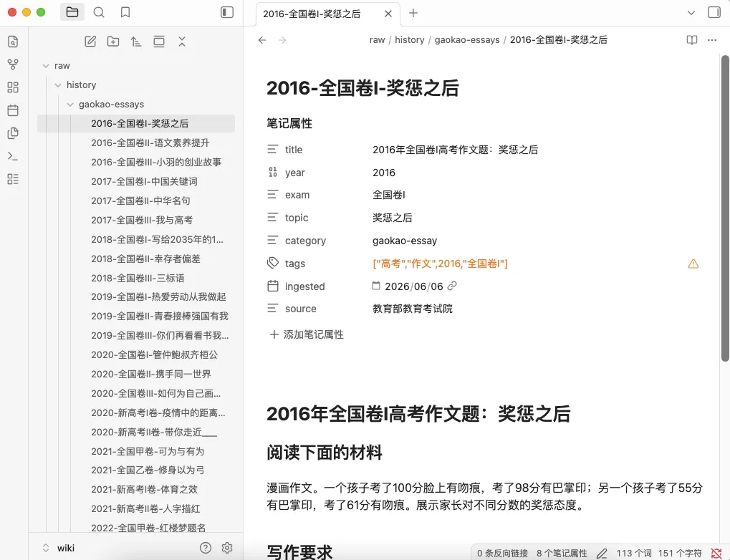Image resolution: width=730 pixels, height=560 pixels.
Task: Collapse the history folder
Action: point(58,85)
